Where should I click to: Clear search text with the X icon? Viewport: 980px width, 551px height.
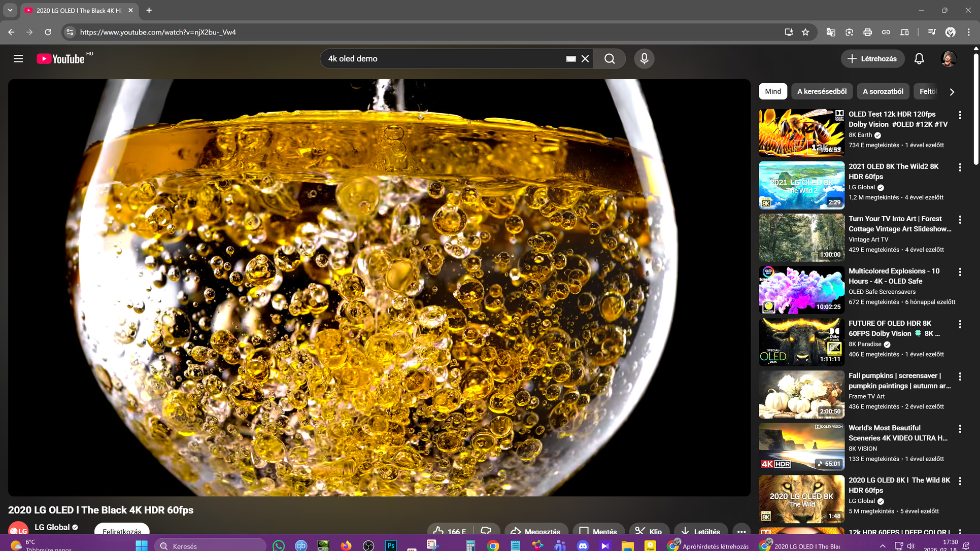[x=585, y=59]
